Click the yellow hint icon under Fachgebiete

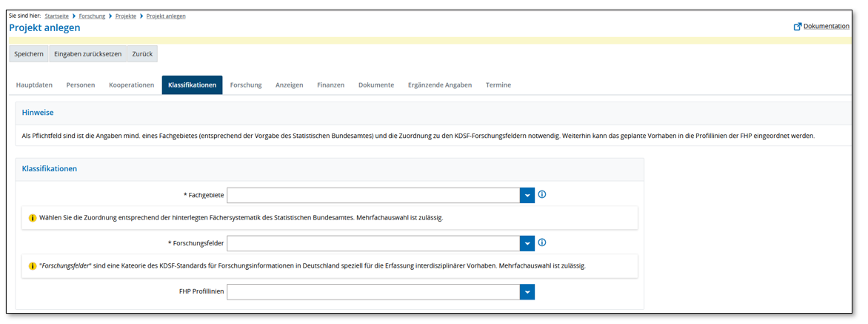point(33,218)
